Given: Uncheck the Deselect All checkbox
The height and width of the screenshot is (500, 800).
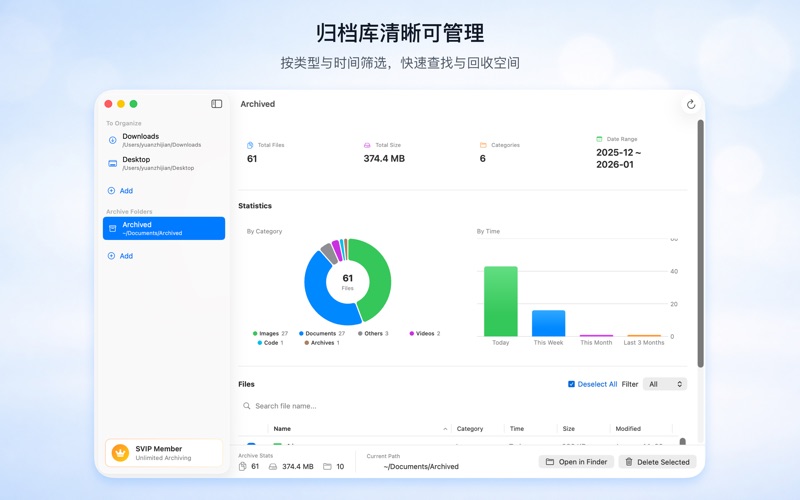Looking at the screenshot, I should click(571, 384).
